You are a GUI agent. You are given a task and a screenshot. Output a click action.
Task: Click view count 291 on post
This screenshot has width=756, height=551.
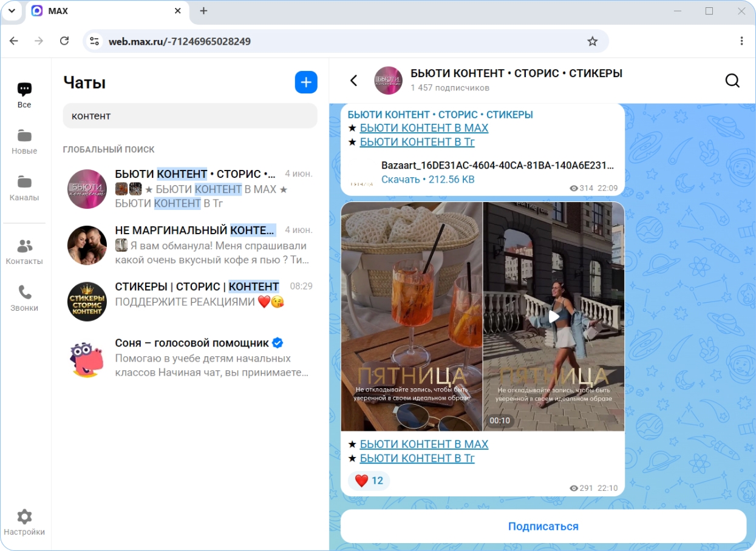[x=581, y=488]
